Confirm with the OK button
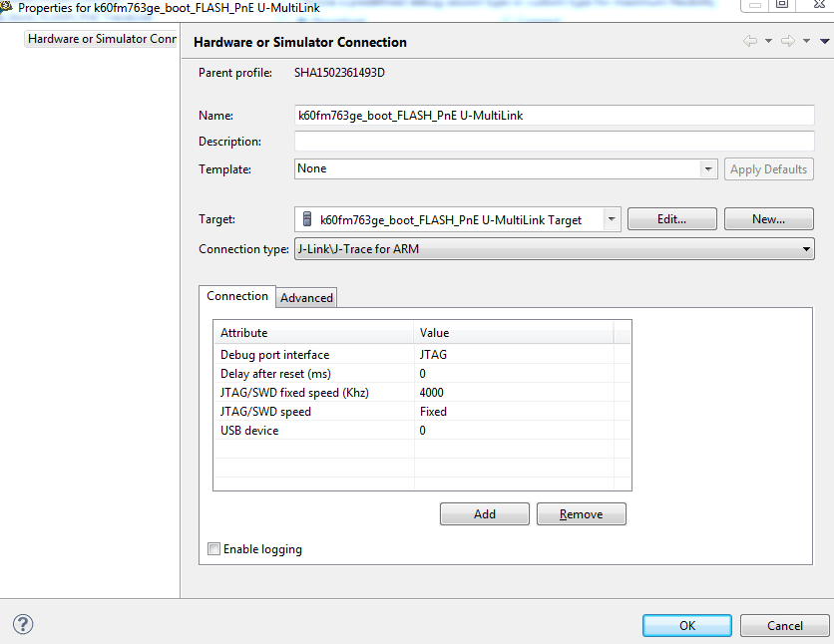 (687, 625)
